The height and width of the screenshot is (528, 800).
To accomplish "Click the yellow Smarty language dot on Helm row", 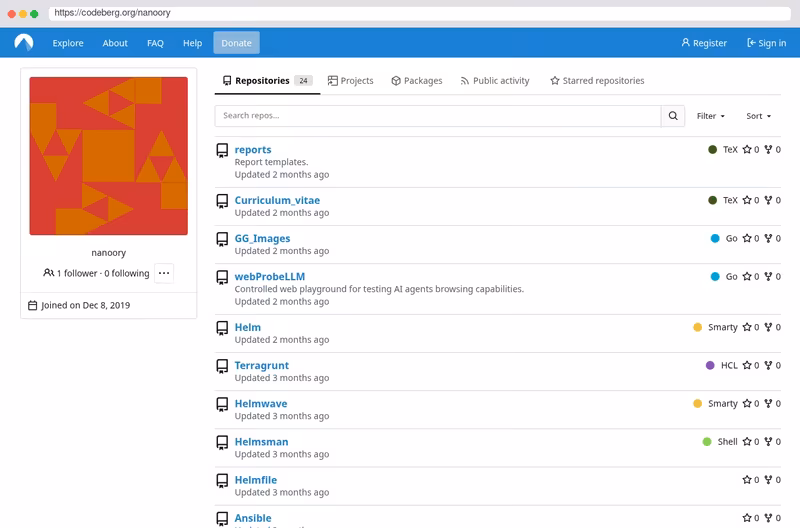I will 697,327.
